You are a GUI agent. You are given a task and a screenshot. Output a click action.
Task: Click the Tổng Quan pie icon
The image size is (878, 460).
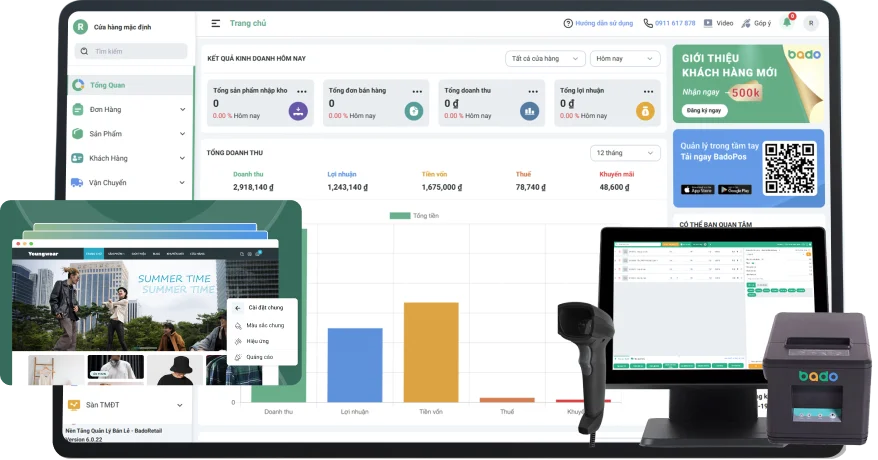click(78, 85)
